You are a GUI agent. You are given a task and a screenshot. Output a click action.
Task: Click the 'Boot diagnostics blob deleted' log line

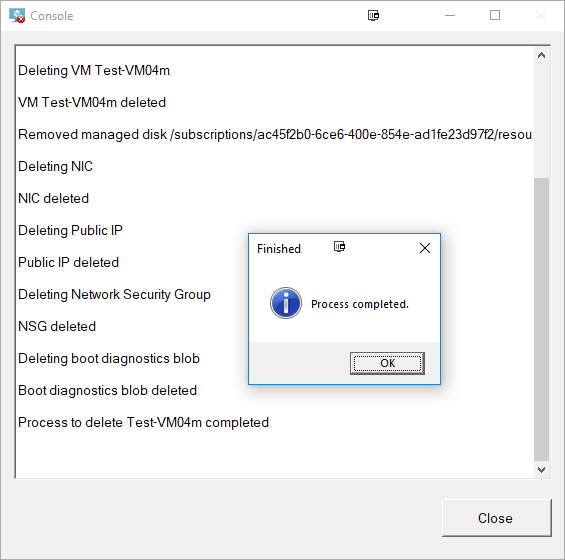tap(107, 390)
